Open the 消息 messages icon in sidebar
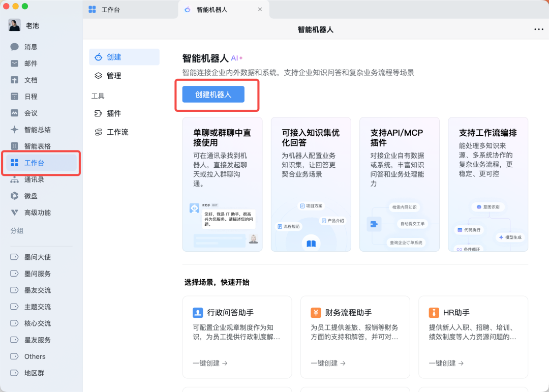The image size is (549, 392). 15,47
